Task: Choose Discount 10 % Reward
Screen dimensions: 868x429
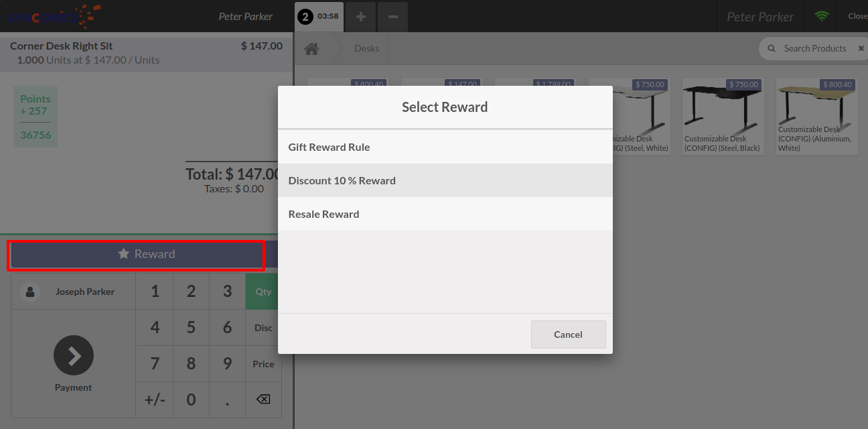Action: (445, 180)
